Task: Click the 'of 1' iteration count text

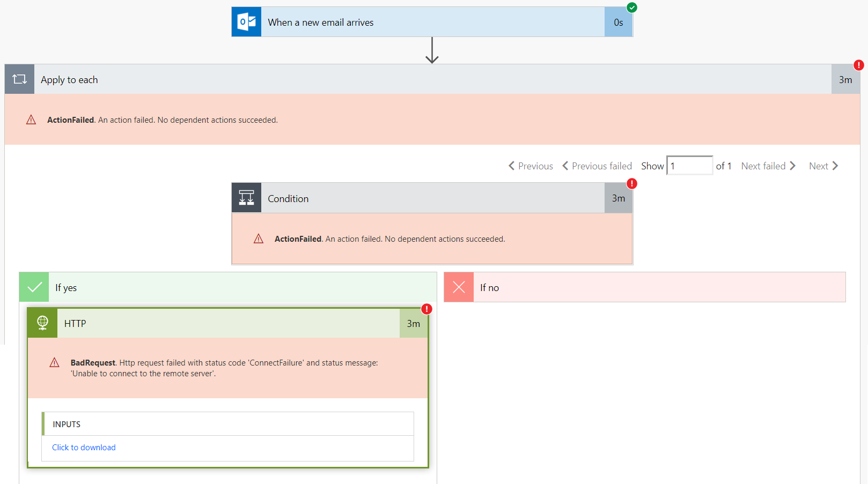Action: [724, 166]
